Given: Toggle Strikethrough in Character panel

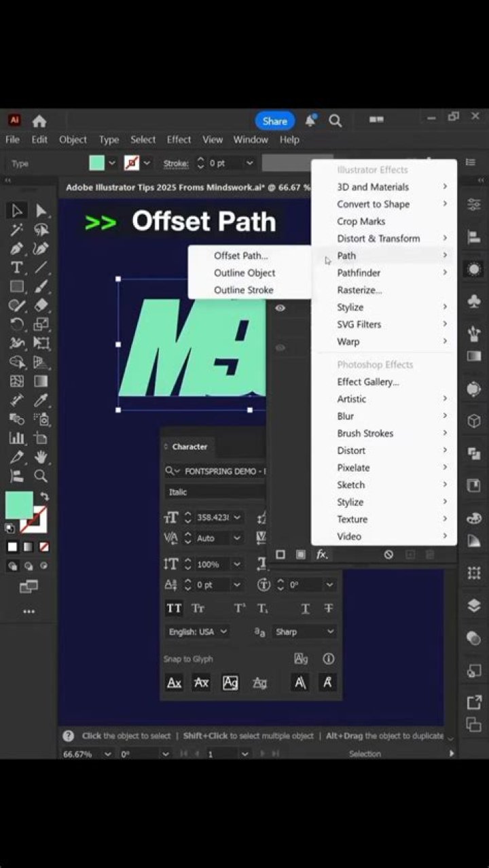Looking at the screenshot, I should click(x=328, y=608).
